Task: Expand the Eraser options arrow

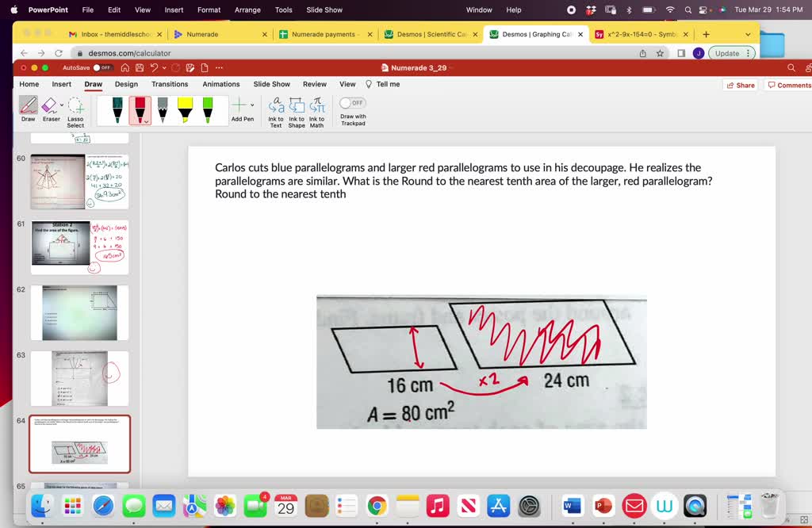Action: (x=62, y=105)
